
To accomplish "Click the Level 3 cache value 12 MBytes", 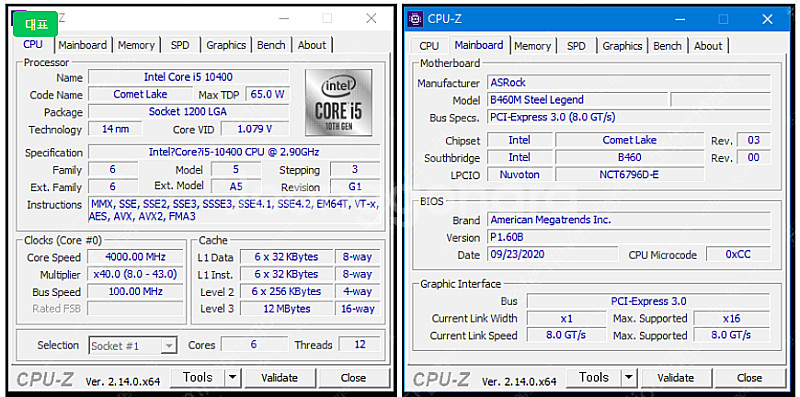I will click(x=286, y=308).
